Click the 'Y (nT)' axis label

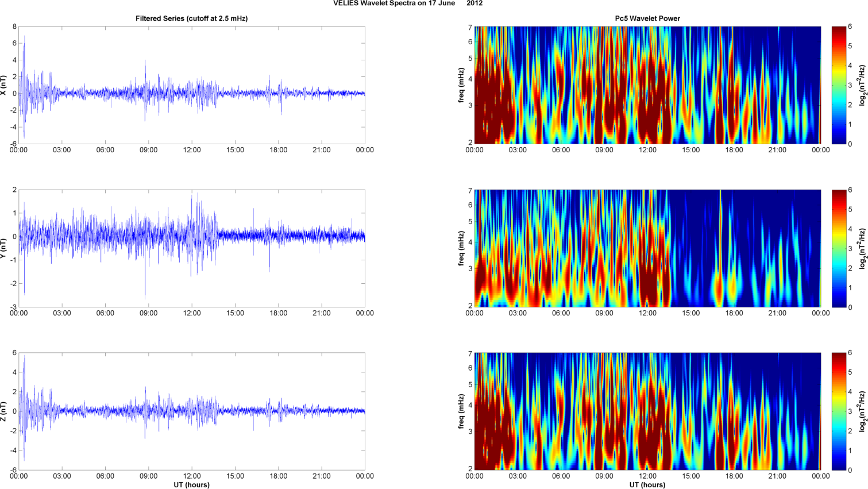click(x=4, y=248)
